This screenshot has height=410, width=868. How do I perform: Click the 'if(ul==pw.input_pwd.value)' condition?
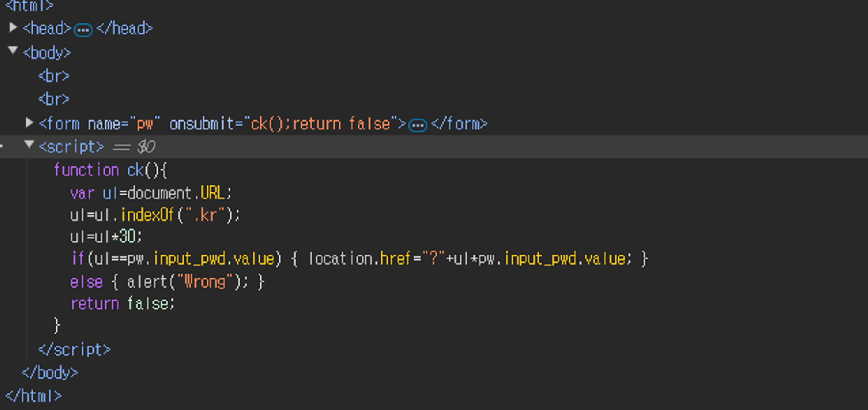click(177, 259)
